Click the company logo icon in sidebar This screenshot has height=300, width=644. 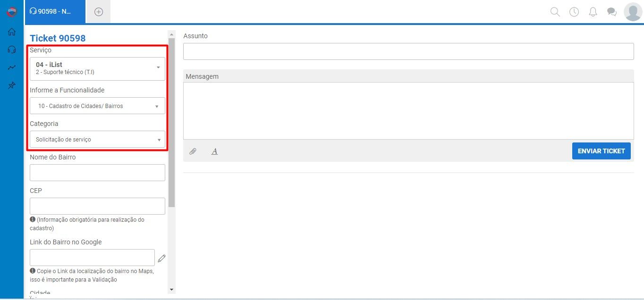coord(12,12)
